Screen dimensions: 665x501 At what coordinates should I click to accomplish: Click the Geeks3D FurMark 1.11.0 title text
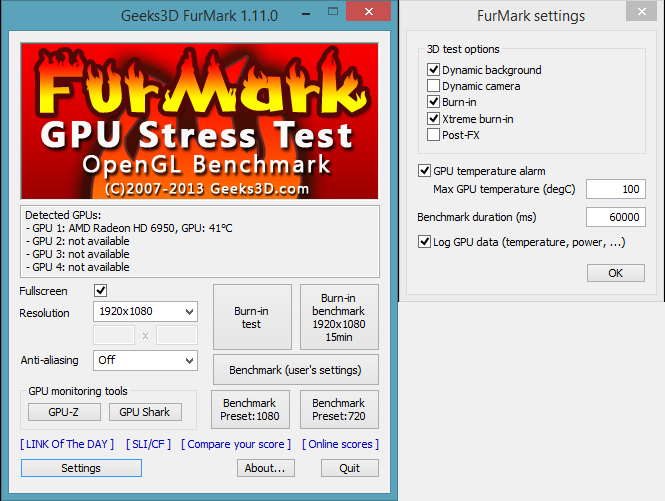[199, 16]
